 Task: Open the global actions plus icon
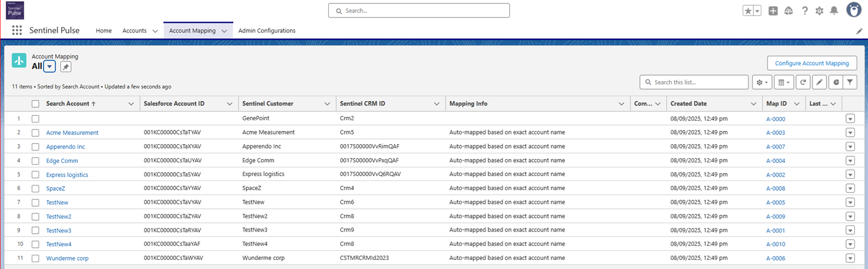tap(773, 11)
